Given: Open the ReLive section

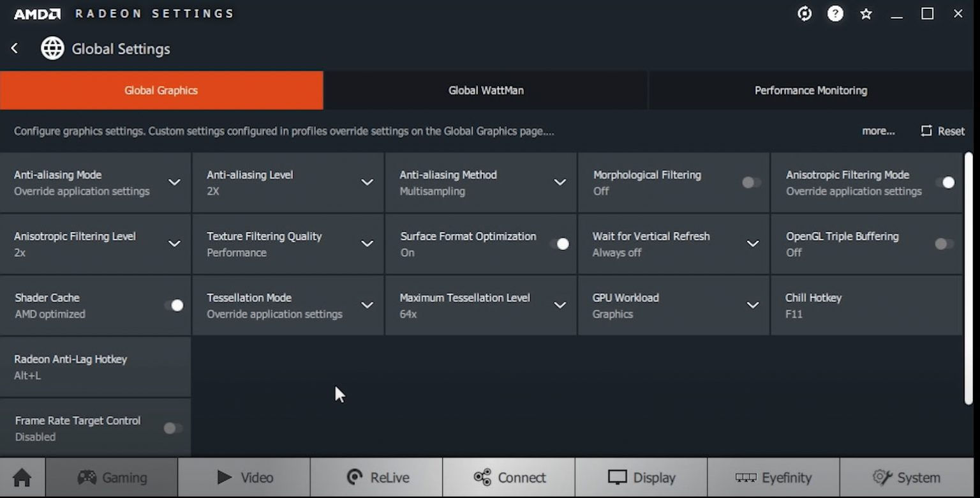Looking at the screenshot, I should [376, 478].
